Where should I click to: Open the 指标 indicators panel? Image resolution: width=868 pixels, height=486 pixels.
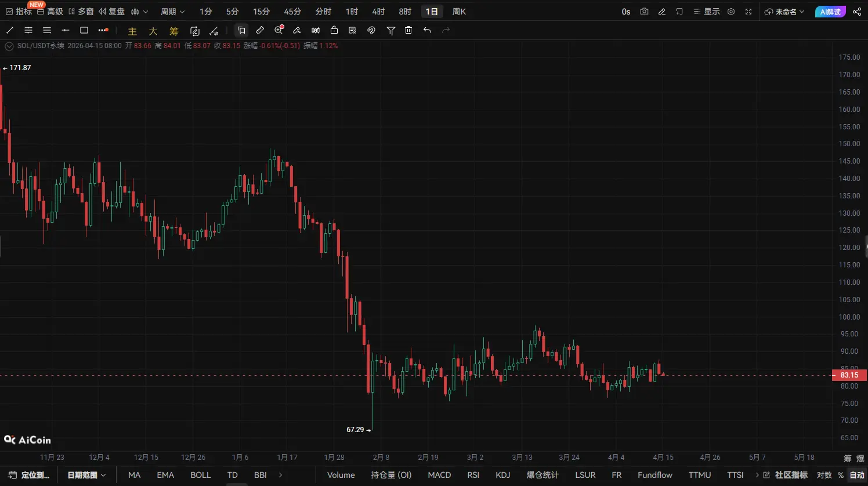(19, 12)
